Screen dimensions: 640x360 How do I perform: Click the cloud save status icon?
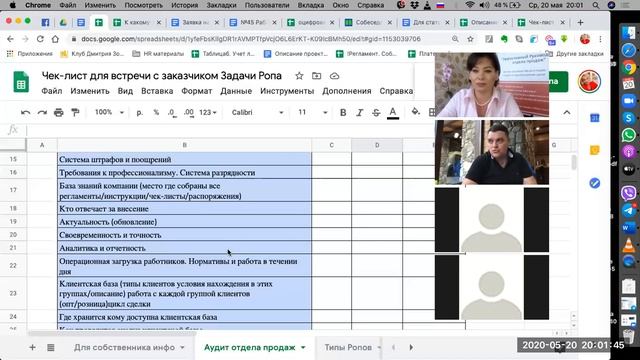(334, 76)
